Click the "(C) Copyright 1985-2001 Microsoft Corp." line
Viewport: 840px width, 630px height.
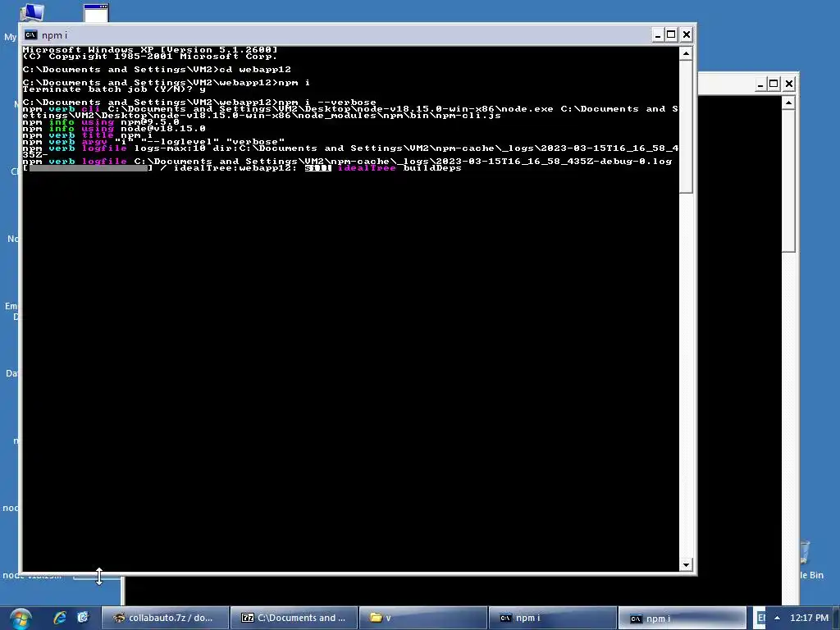point(150,57)
